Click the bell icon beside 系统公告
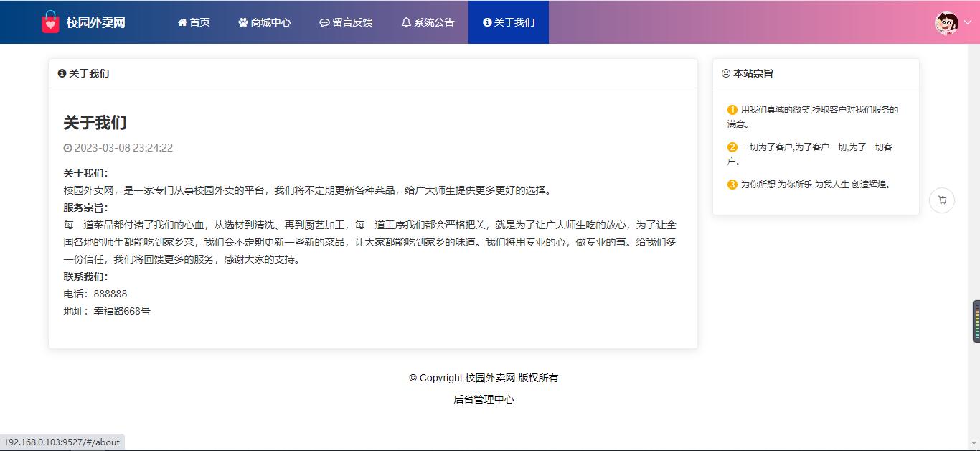This screenshot has height=451, width=980. coord(406,22)
